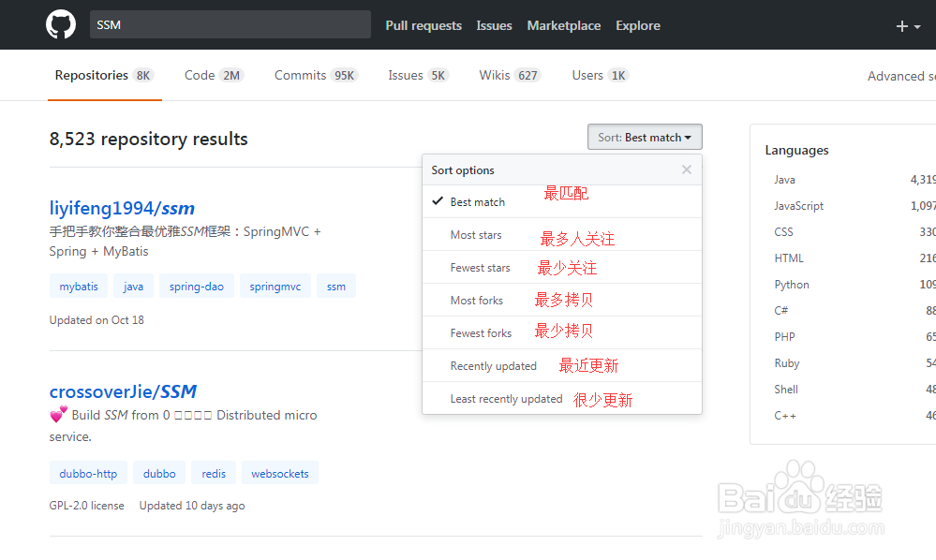Close the Sort options popup
The image size is (936, 560).
click(687, 169)
